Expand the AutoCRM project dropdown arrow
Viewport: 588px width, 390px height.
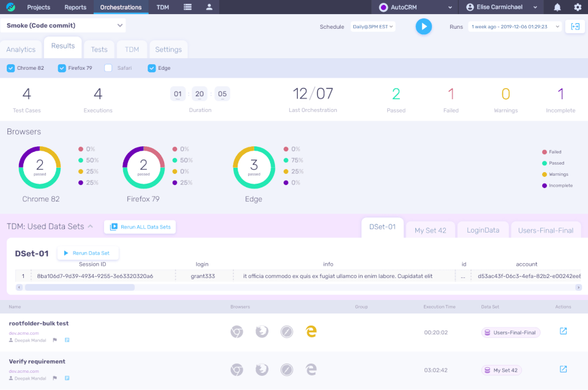click(450, 7)
